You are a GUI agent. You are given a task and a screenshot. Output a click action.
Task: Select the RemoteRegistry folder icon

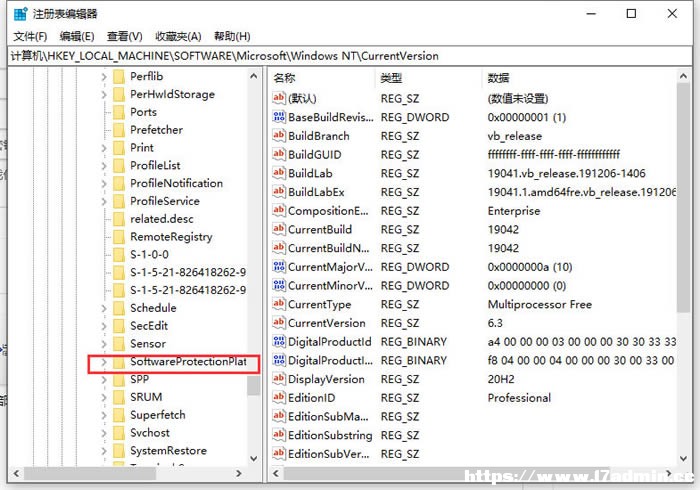coord(119,237)
